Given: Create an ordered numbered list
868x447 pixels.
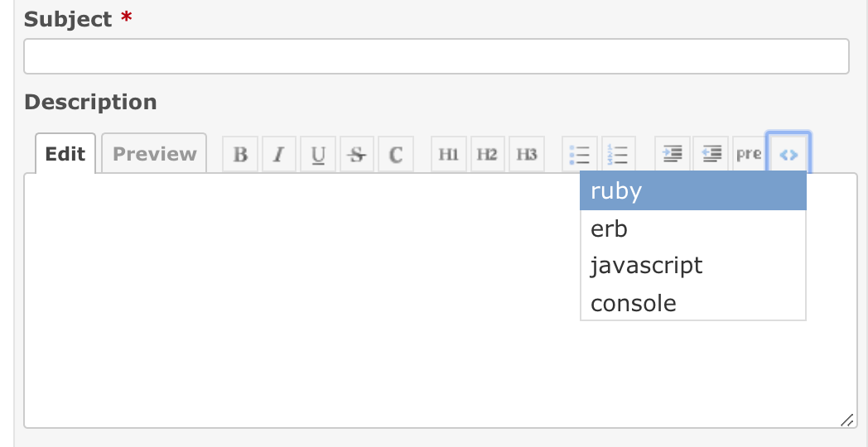Looking at the screenshot, I should (x=619, y=154).
